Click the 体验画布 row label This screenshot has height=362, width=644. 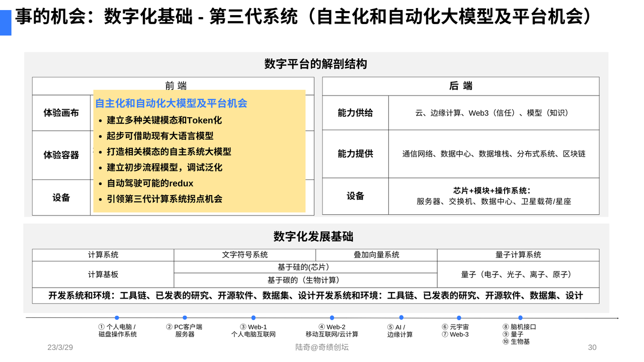click(61, 113)
